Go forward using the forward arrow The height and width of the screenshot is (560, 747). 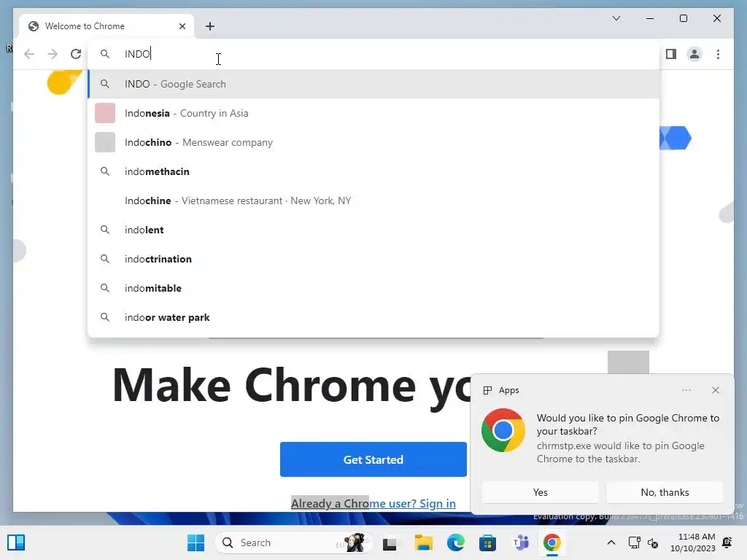point(53,54)
